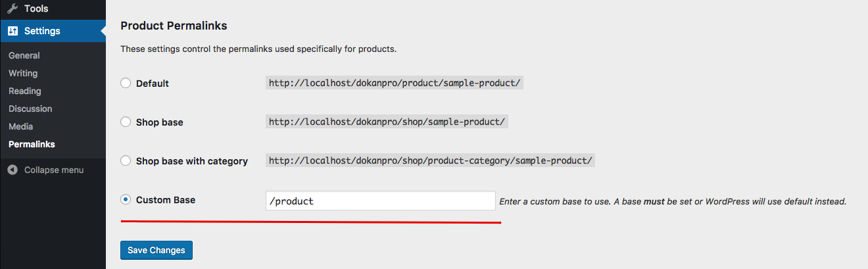
Task: Click the Save Changes button
Action: [157, 250]
